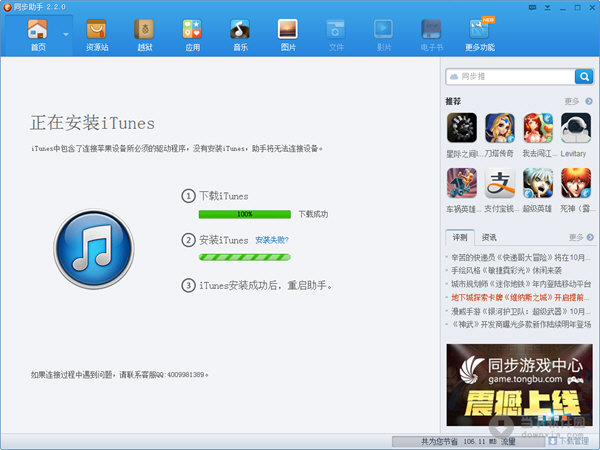
Task: Click the large iTunes music note logo
Action: pyautogui.click(x=94, y=249)
